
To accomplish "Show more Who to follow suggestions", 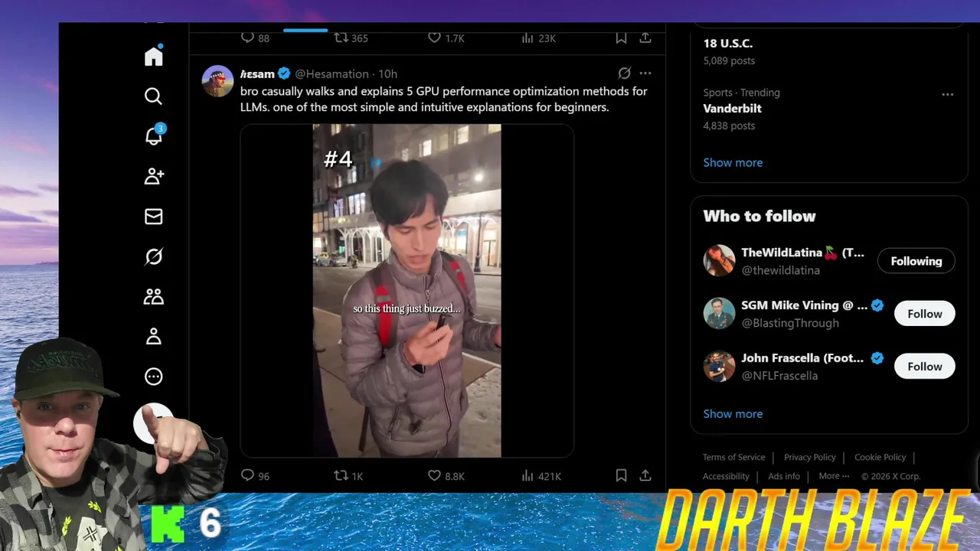I will point(733,414).
